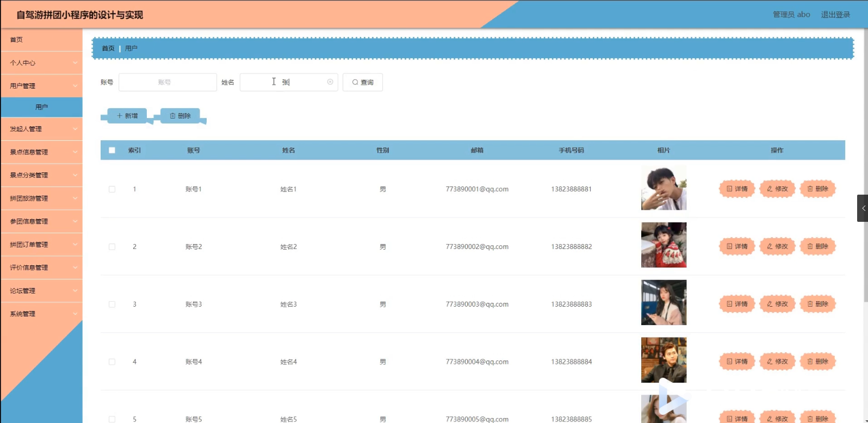This screenshot has width=868, height=423.
Task: Open the photo thumbnail for 账号2
Action: tap(664, 245)
